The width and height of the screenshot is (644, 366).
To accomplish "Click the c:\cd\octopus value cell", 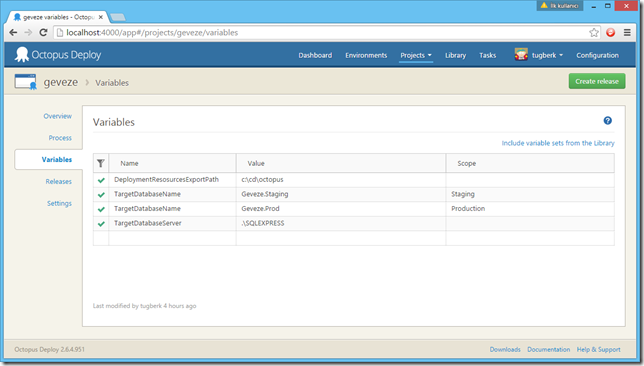I will point(341,180).
